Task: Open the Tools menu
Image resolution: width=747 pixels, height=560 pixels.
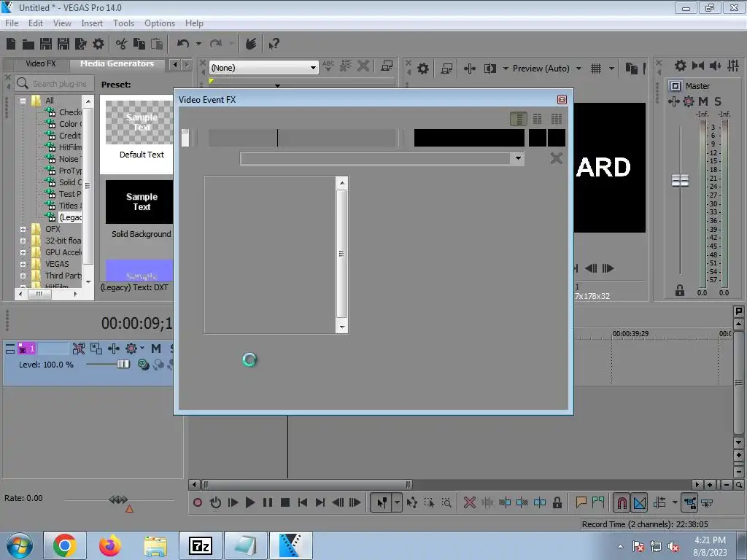Action: [123, 23]
